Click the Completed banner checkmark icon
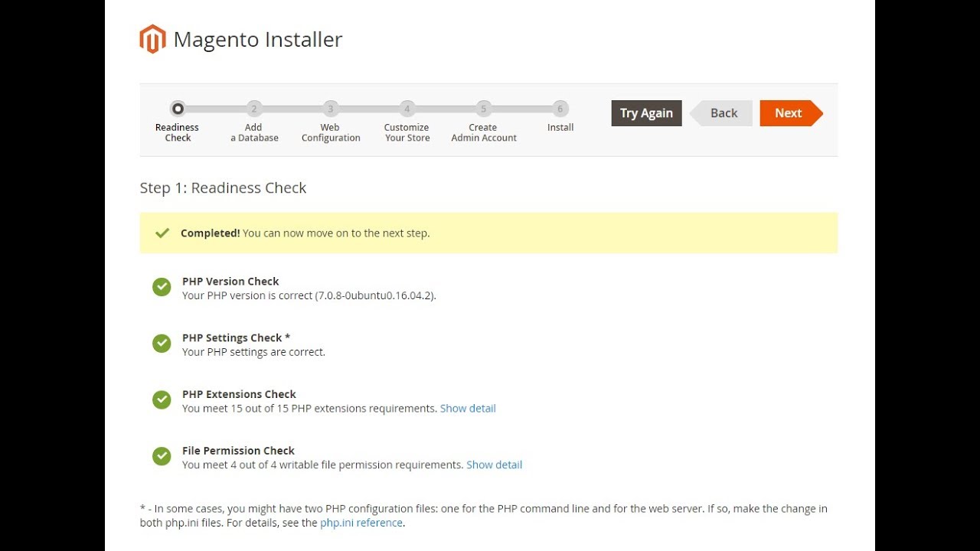 [x=162, y=233]
